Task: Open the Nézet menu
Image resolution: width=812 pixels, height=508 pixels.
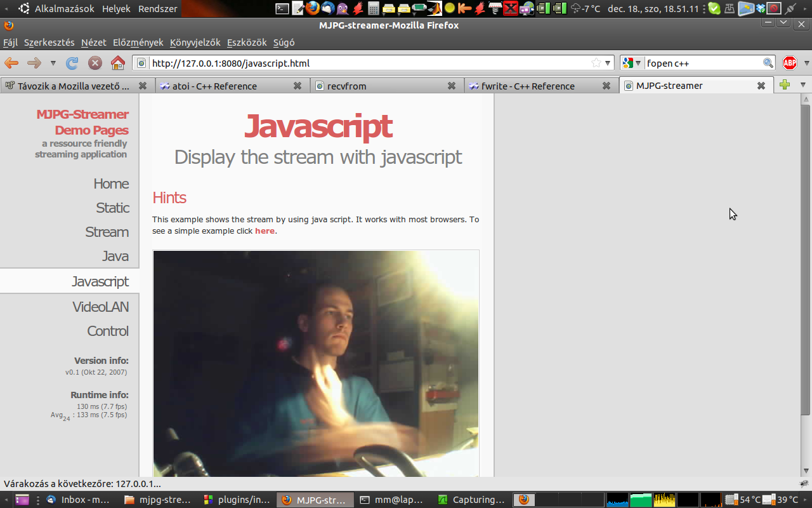Action: (94, 43)
